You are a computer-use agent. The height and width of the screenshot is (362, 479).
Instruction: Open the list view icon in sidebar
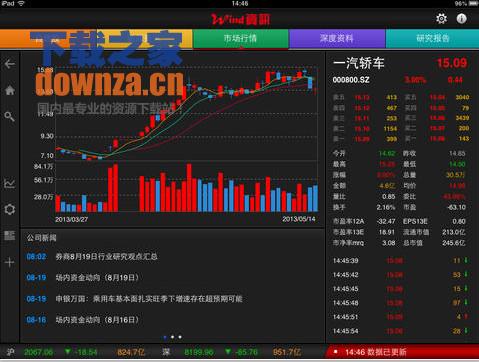[x=10, y=236]
